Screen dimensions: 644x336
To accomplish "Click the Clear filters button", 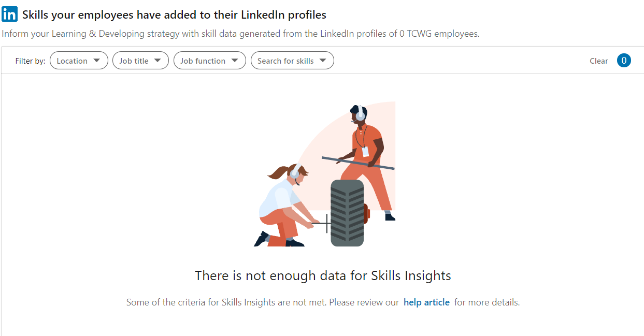I will point(598,61).
